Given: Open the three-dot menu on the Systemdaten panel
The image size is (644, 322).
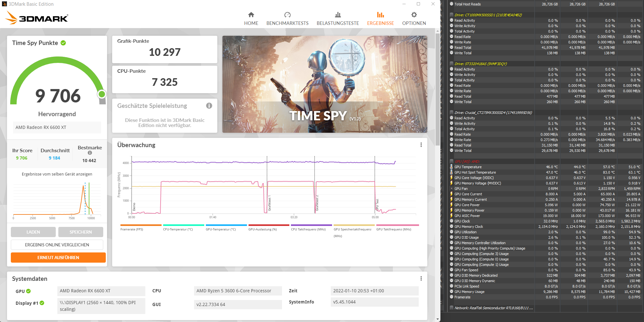Looking at the screenshot, I should click(x=421, y=278).
